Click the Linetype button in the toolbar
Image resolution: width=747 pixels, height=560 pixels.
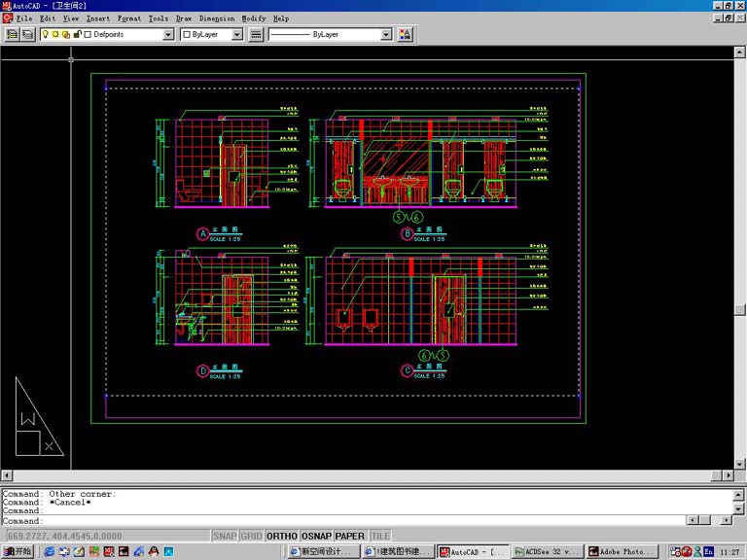coord(256,34)
